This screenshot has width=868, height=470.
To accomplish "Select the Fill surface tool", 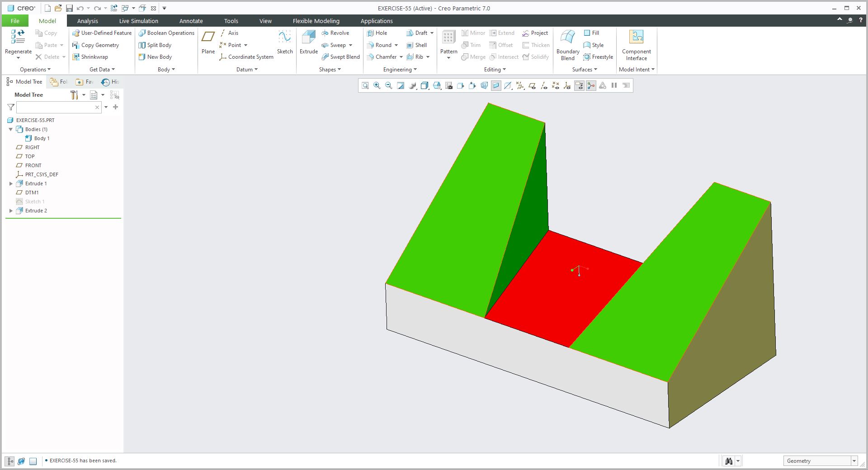I will 591,33.
